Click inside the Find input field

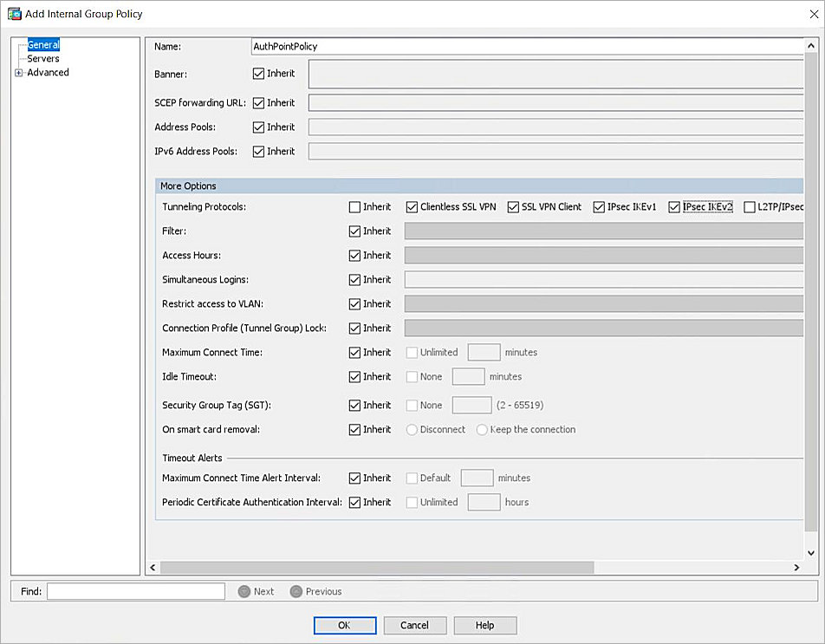click(x=134, y=591)
